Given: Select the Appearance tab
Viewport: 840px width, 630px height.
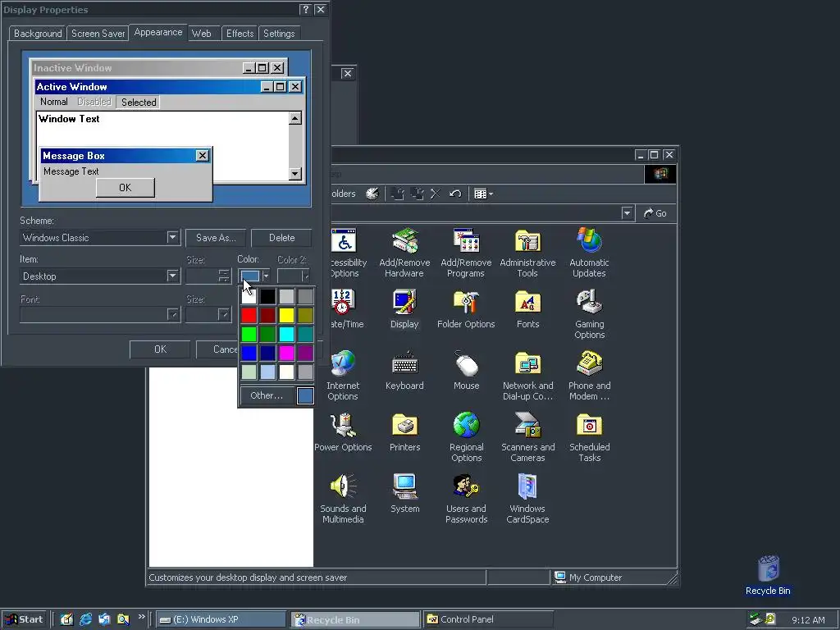Looking at the screenshot, I should pyautogui.click(x=158, y=32).
